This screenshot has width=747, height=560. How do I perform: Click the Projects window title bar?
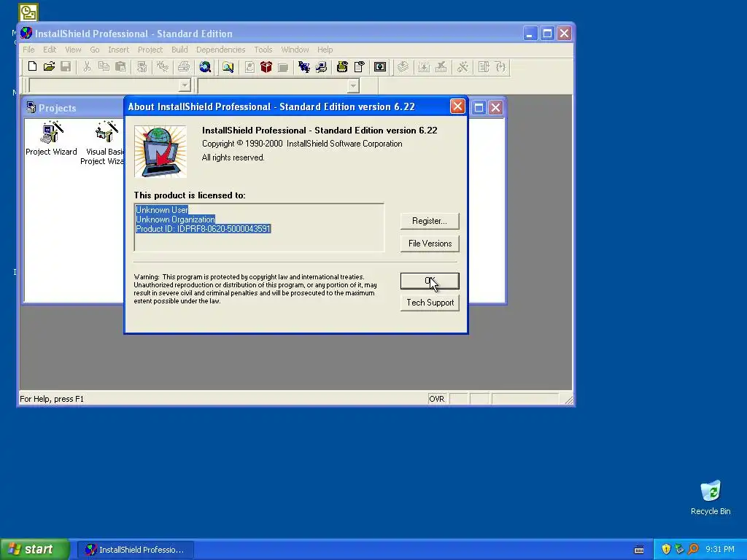click(71, 108)
